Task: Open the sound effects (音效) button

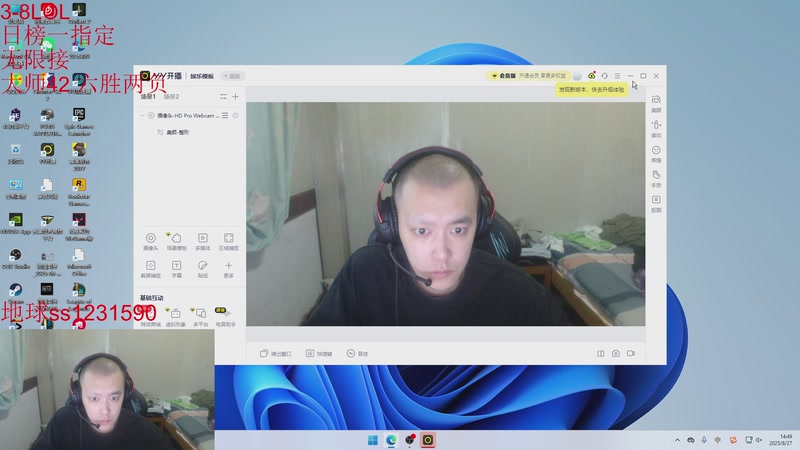Action: pyautogui.click(x=357, y=354)
